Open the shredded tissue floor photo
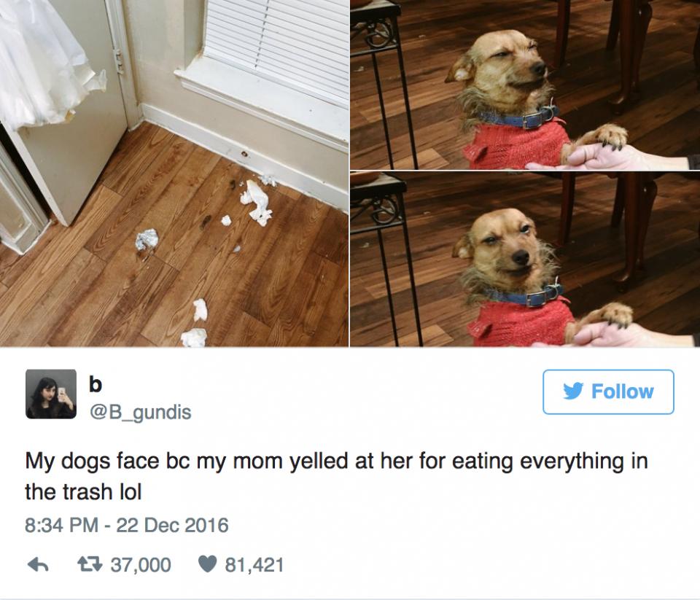This screenshot has width=700, height=600. (x=174, y=174)
